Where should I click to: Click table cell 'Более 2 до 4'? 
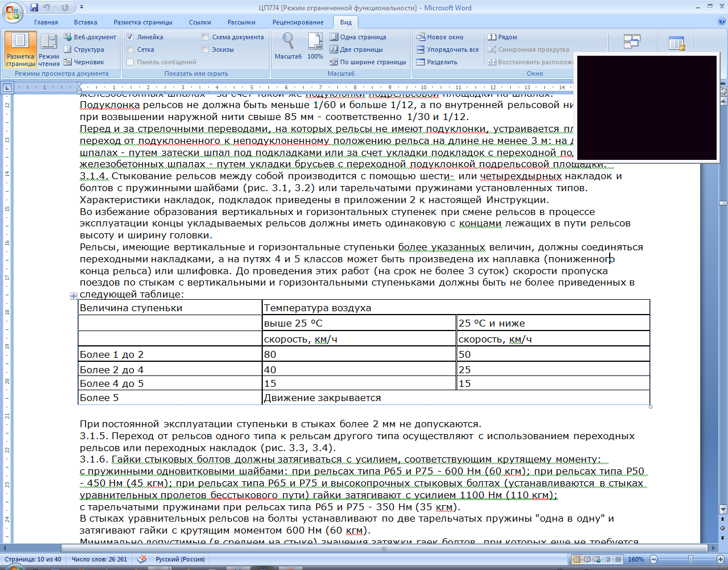170,370
